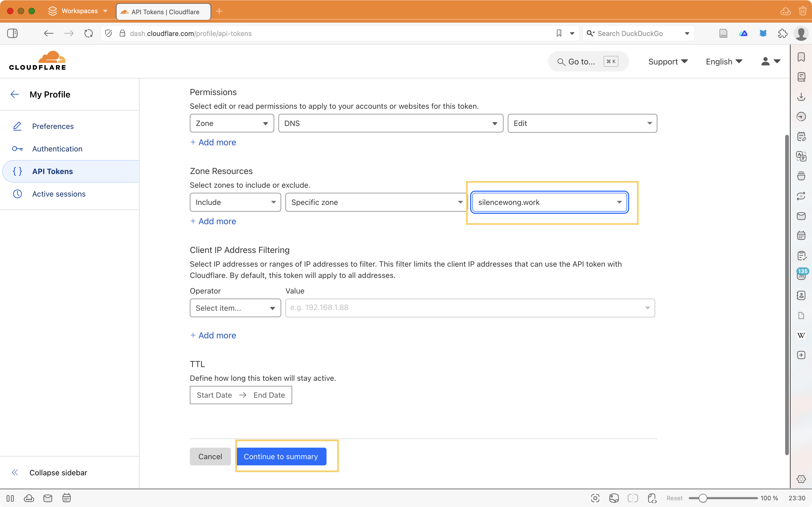Go to Active sessions in the sidebar
The image size is (812, 507).
pos(59,194)
